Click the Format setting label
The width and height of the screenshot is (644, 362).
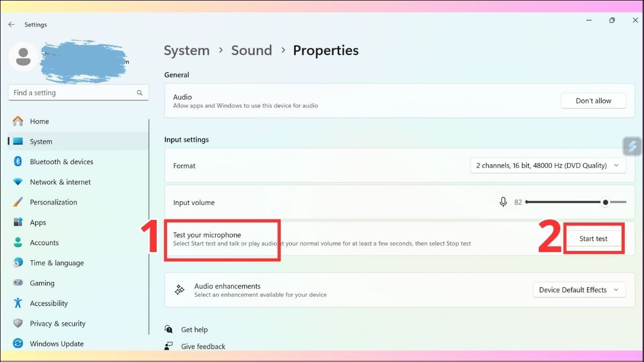coord(184,166)
